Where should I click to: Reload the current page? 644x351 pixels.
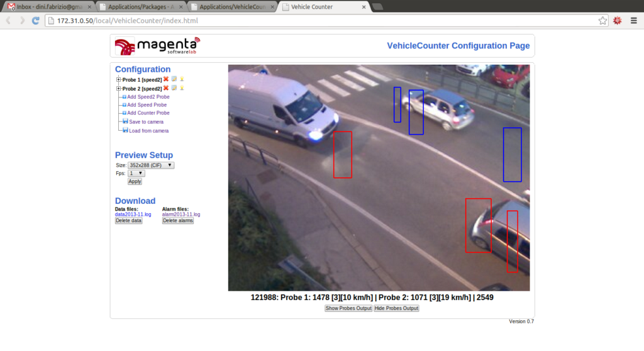pyautogui.click(x=36, y=21)
